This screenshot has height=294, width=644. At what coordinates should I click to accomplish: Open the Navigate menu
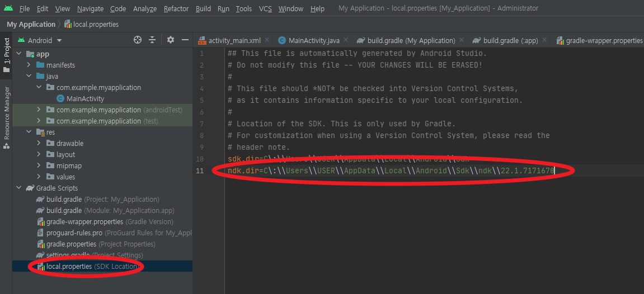point(90,8)
